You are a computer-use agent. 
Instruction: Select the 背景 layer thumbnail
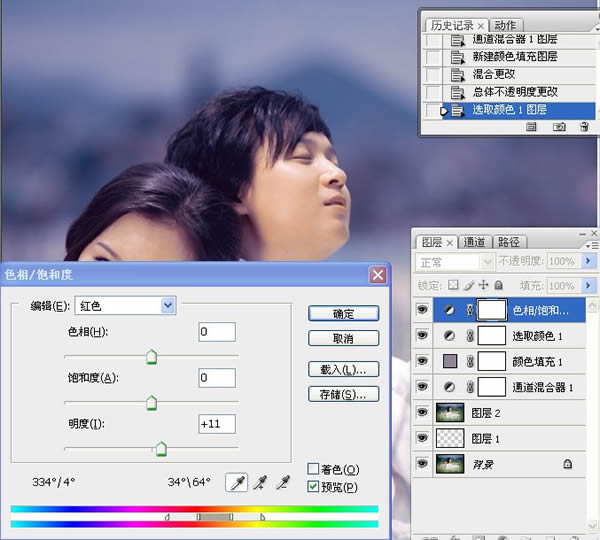[x=450, y=464]
